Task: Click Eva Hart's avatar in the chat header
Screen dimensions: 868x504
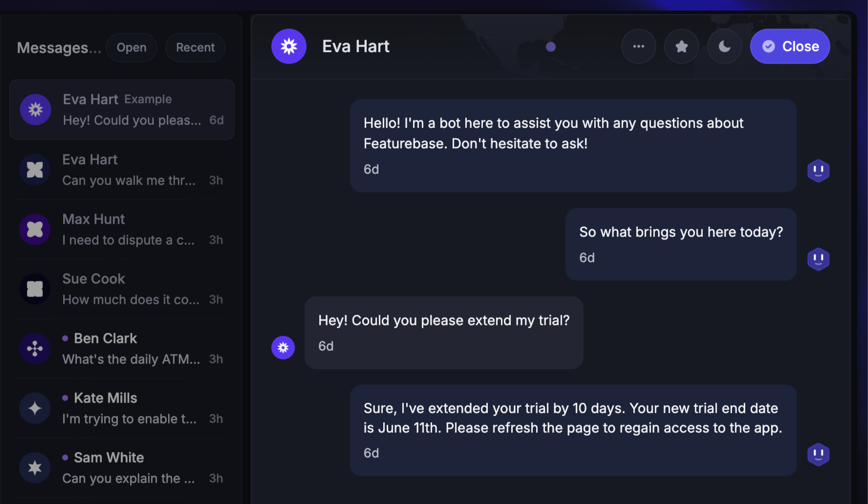Action: 289,47
